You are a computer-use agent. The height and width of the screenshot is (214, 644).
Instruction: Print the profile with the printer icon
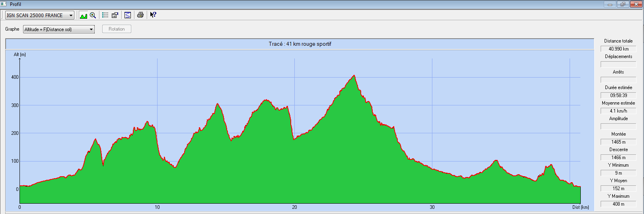click(140, 15)
